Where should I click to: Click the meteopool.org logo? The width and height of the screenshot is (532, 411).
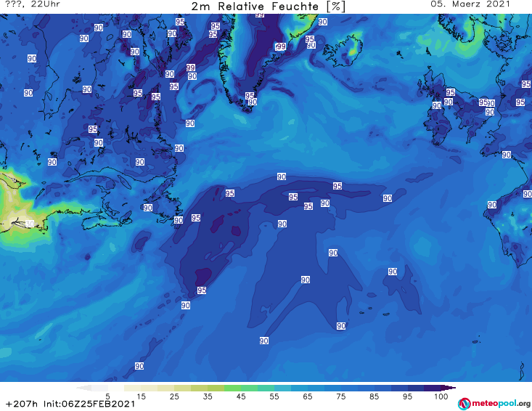[x=494, y=404]
